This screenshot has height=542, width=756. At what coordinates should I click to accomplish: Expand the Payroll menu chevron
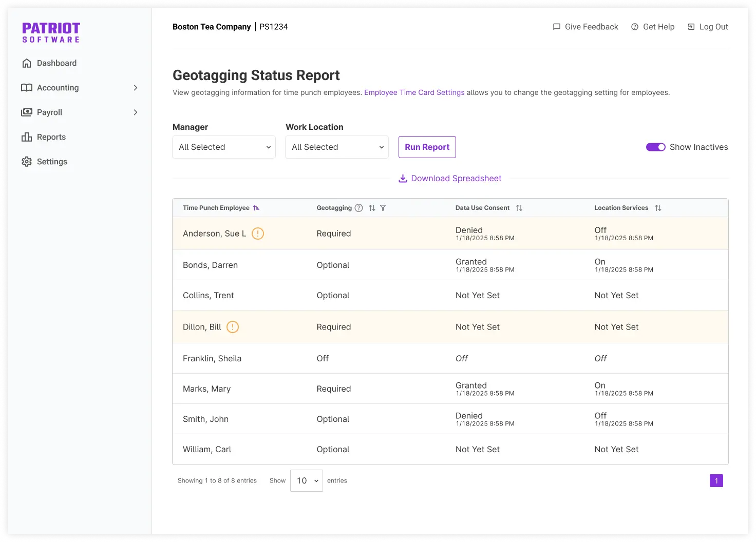136,112
